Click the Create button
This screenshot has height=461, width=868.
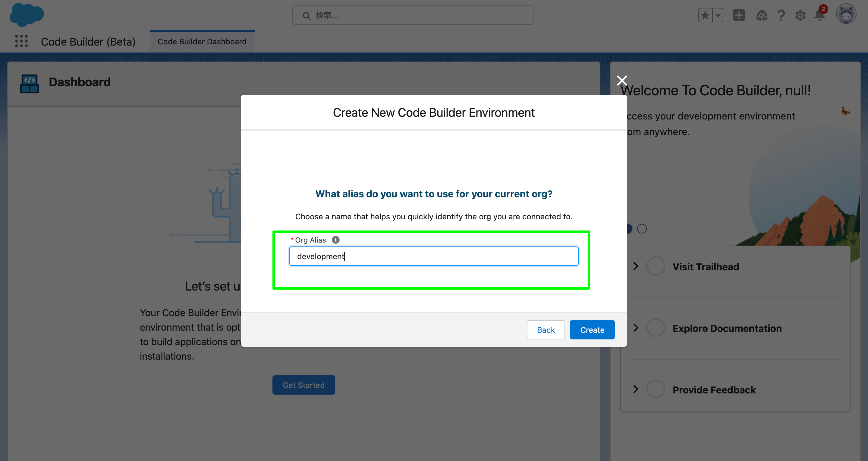tap(592, 330)
